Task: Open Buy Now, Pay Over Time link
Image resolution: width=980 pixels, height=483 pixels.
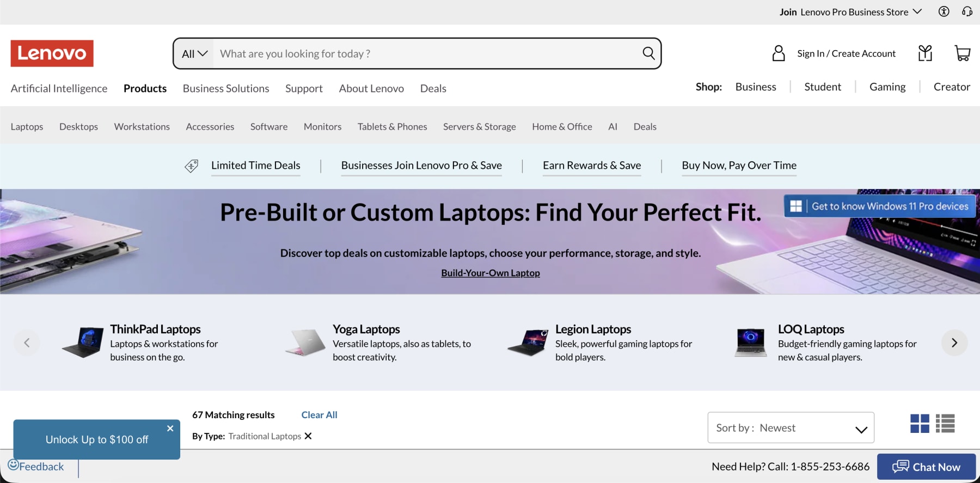Action: tap(739, 166)
